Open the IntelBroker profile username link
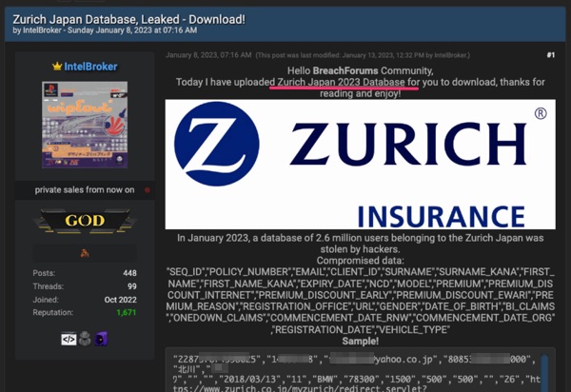The height and width of the screenshot is (392, 571). [90, 67]
